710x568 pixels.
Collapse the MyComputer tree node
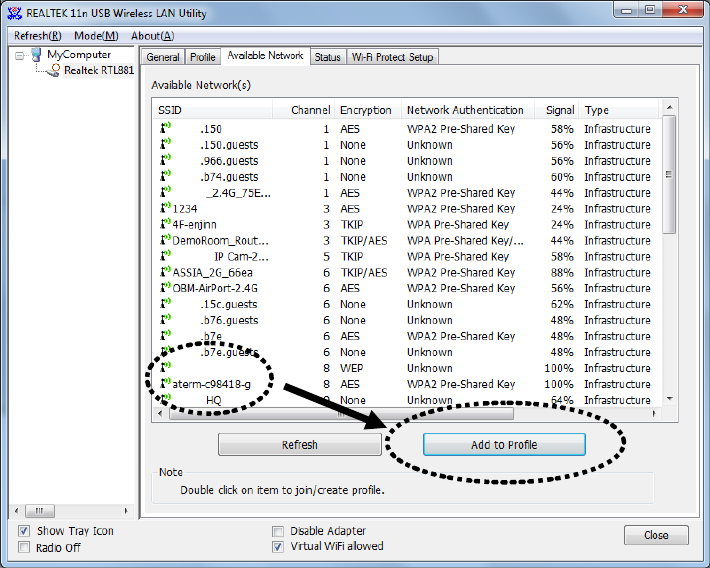click(x=19, y=56)
